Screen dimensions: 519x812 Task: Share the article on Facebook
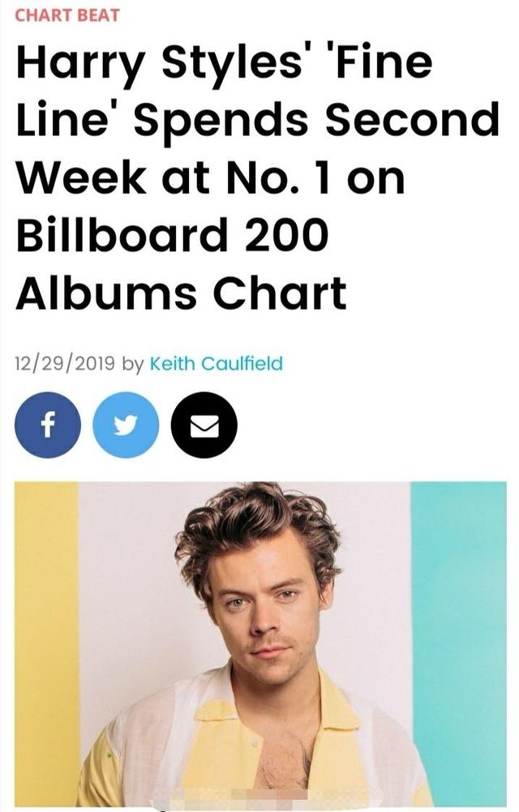(x=48, y=425)
